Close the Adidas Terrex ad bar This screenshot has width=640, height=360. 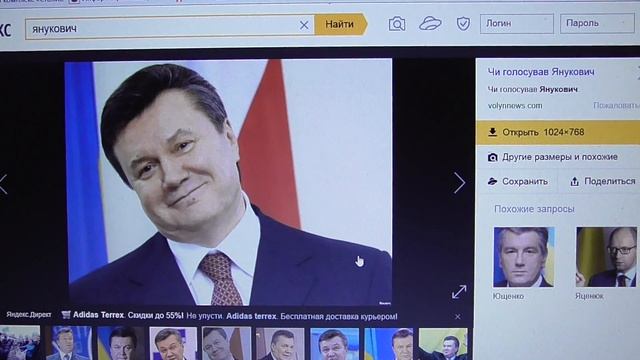(458, 316)
